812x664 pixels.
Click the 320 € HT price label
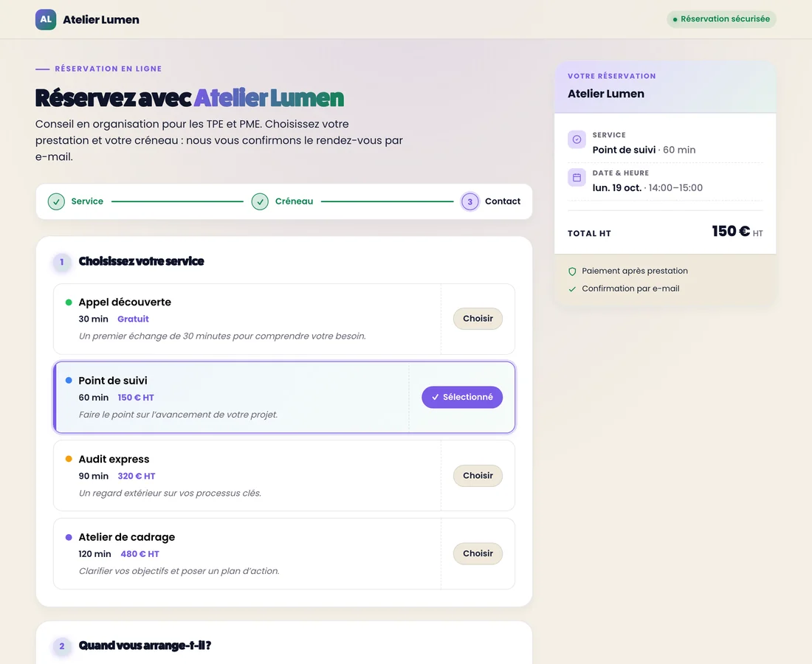click(x=137, y=476)
